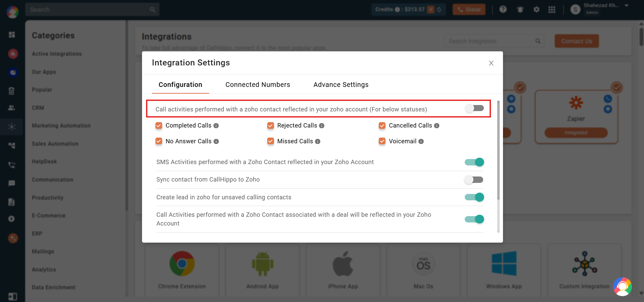Image resolution: width=644 pixels, height=302 pixels.
Task: Click info icon next to Missed Calls
Action: [318, 142]
